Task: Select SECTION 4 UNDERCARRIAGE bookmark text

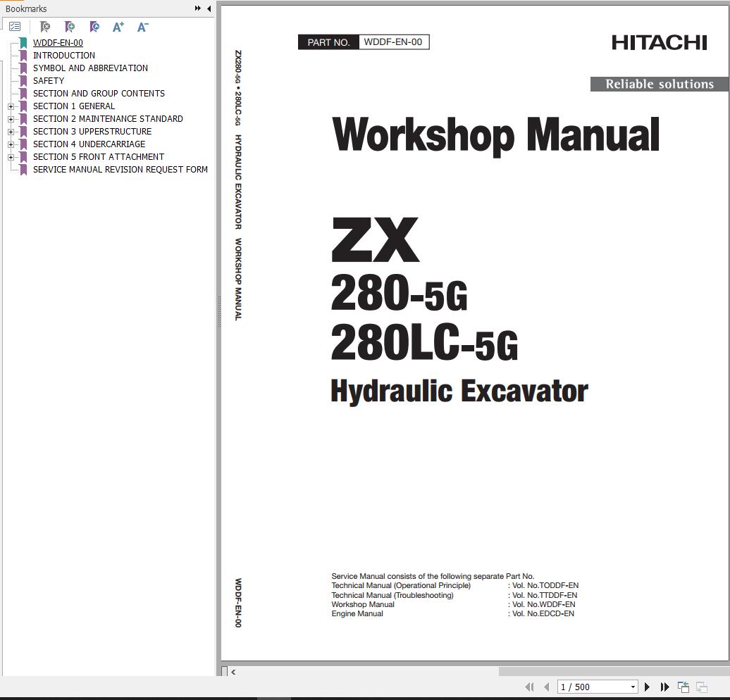Action: [x=89, y=144]
